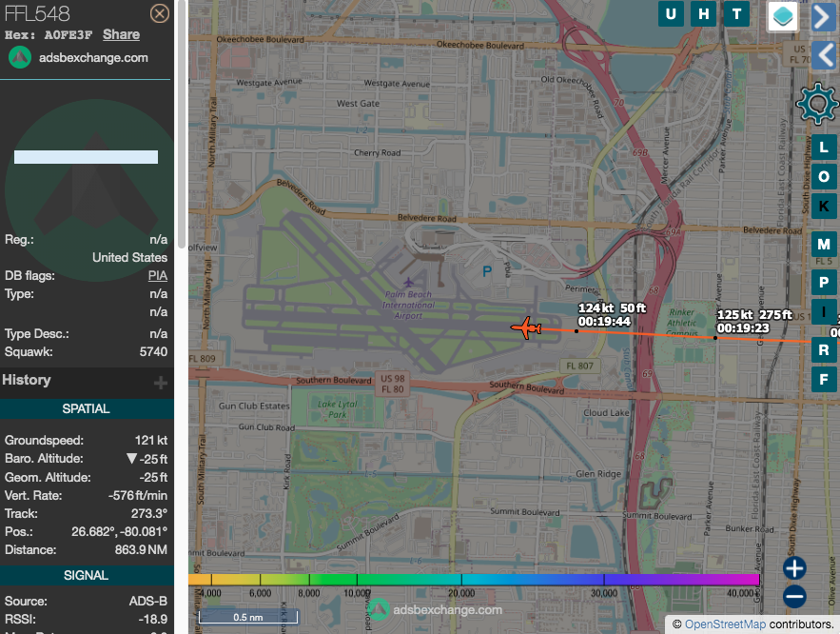Select the distance value 863.9 NM
Image resolution: width=840 pixels, height=634 pixels.
pyautogui.click(x=141, y=550)
